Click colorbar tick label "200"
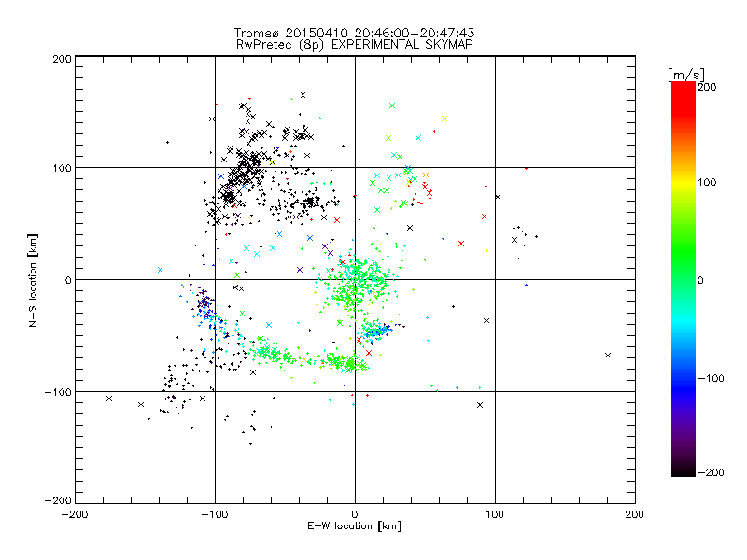Screen dimensions: 747x560 (x=707, y=87)
